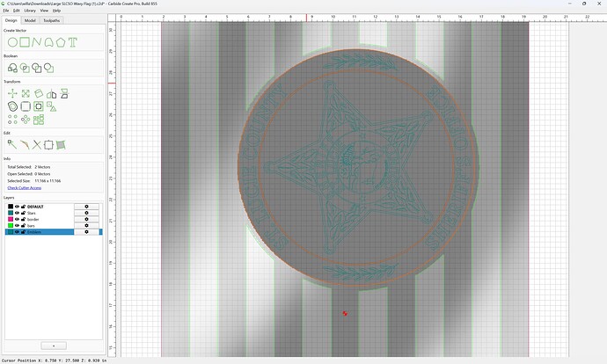Screen dimensions: 607x364
Task: Select the Circle vector tool
Action: tap(12, 42)
